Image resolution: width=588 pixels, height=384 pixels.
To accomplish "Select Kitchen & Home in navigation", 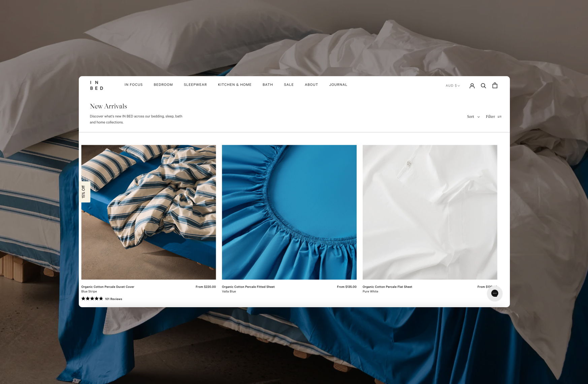I will [234, 85].
